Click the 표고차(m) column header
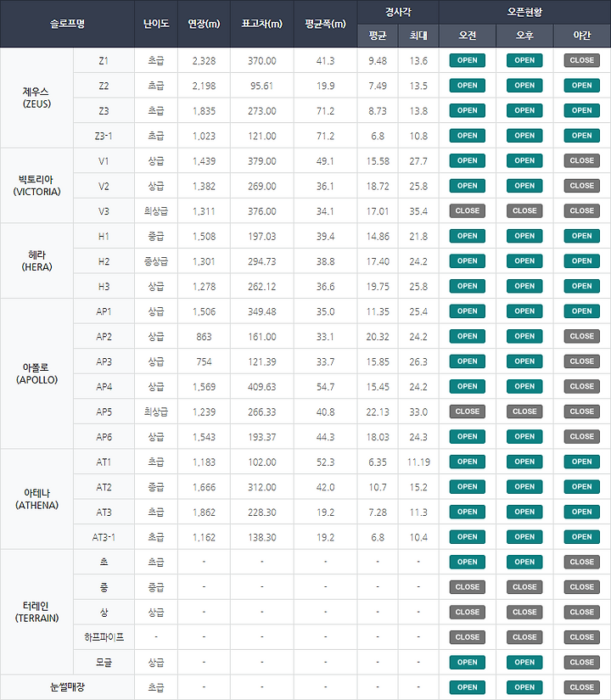Viewport: 611px width, 700px height. pyautogui.click(x=262, y=24)
